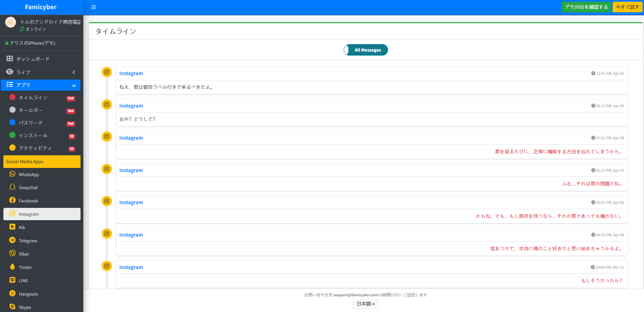
Task: Click the Social Media Apps header
Action: [x=42, y=162]
